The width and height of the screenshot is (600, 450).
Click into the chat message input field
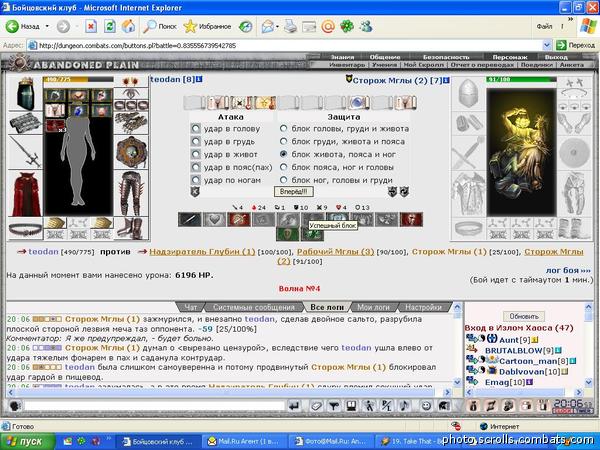(154, 406)
